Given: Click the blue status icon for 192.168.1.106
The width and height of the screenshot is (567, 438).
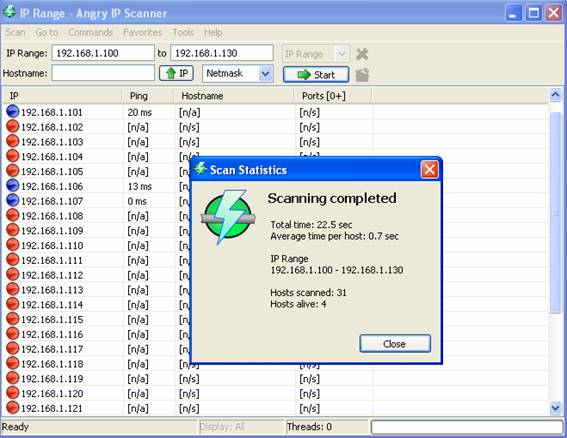Looking at the screenshot, I should [13, 185].
